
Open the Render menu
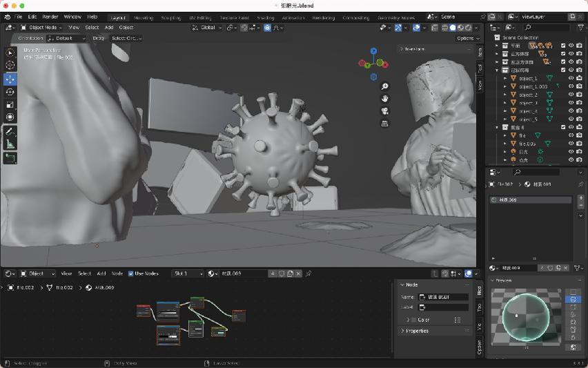[x=50, y=17]
